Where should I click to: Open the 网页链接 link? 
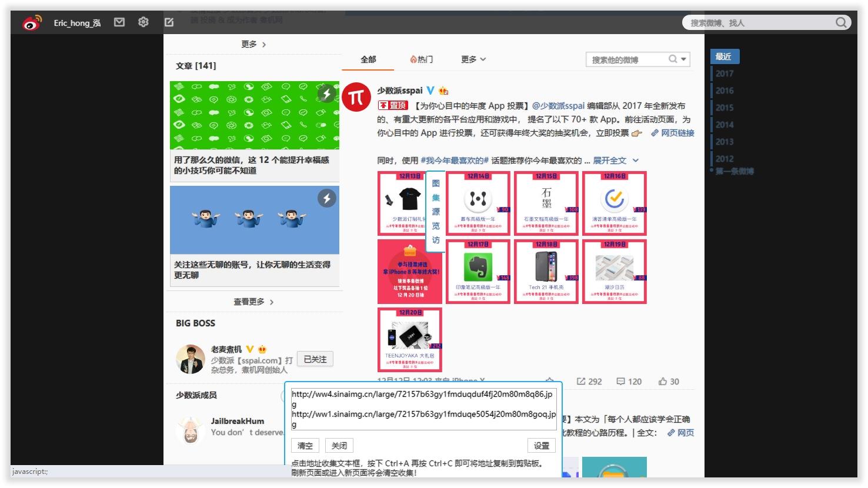click(673, 133)
